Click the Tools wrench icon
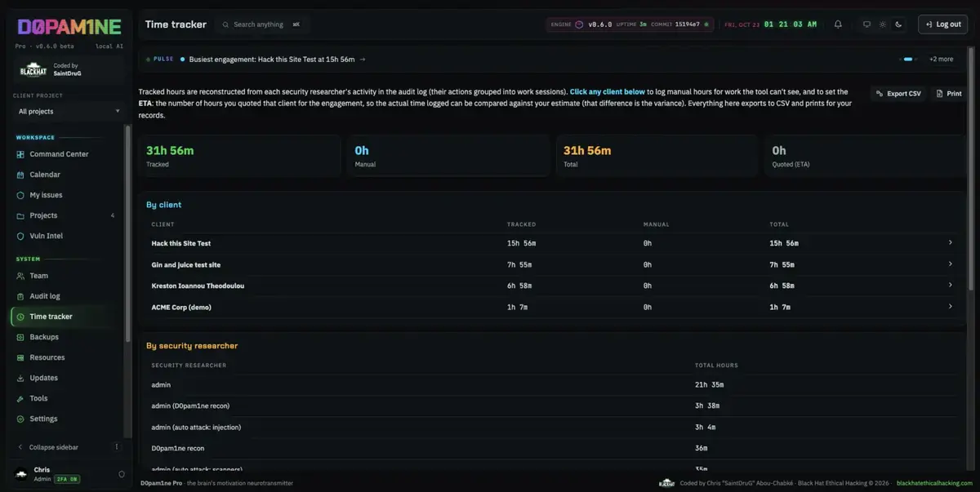 tap(20, 398)
